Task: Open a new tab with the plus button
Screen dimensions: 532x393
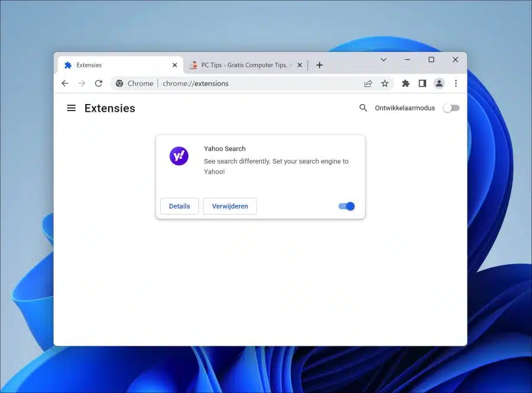Action: tap(319, 65)
